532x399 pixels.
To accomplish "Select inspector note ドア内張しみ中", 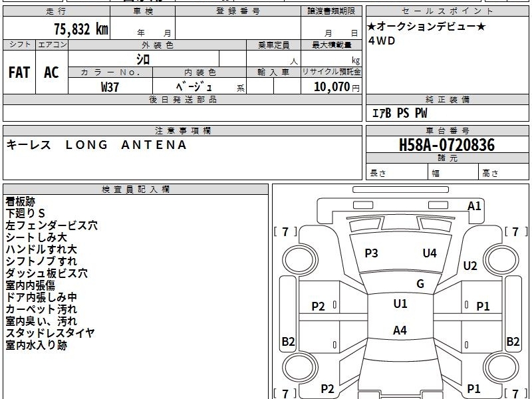I will pos(41,297).
